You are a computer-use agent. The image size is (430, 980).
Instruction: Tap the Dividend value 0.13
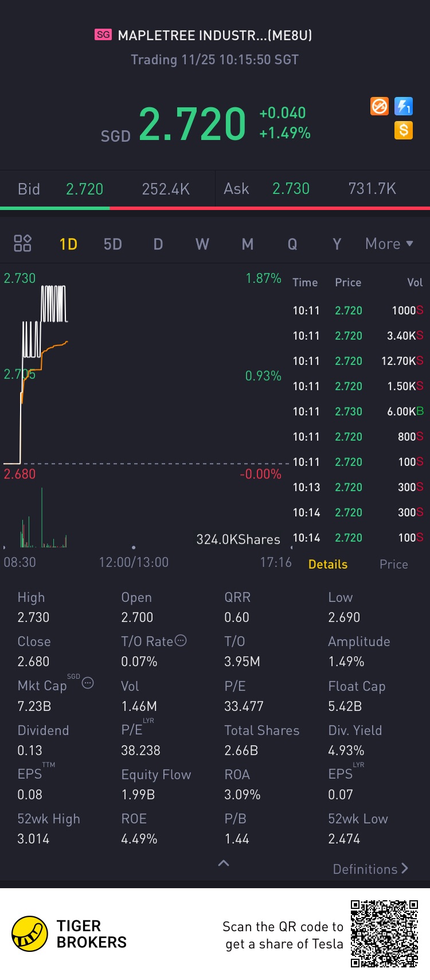pos(30,750)
